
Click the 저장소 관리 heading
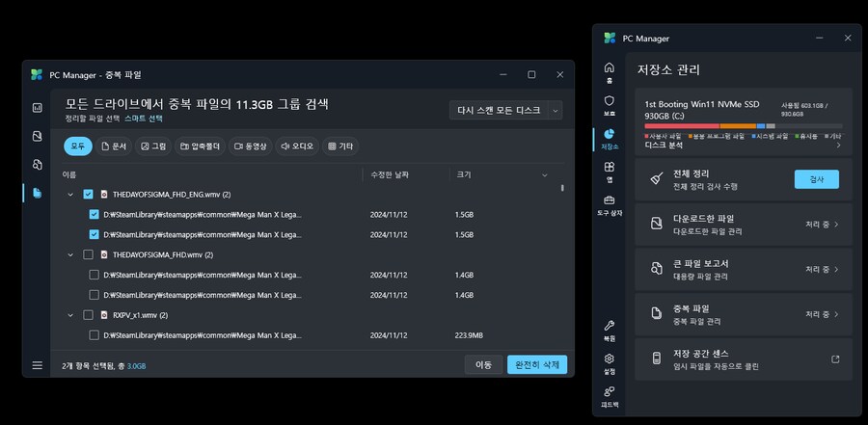click(668, 70)
